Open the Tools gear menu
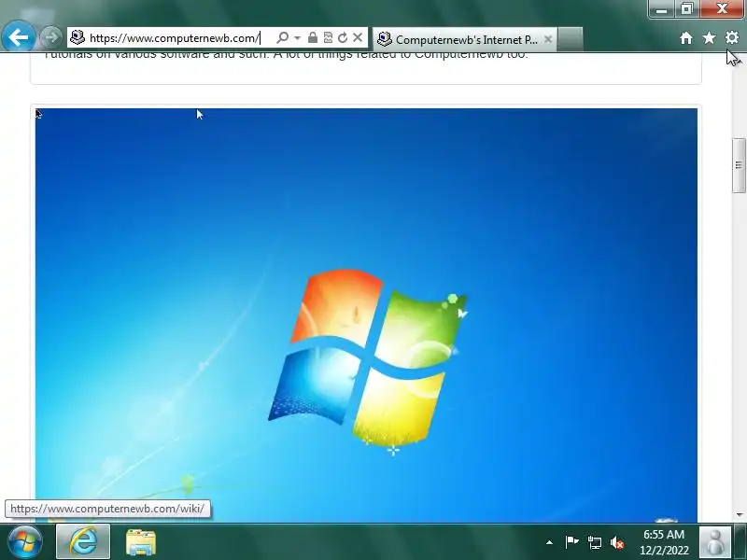 732,37
